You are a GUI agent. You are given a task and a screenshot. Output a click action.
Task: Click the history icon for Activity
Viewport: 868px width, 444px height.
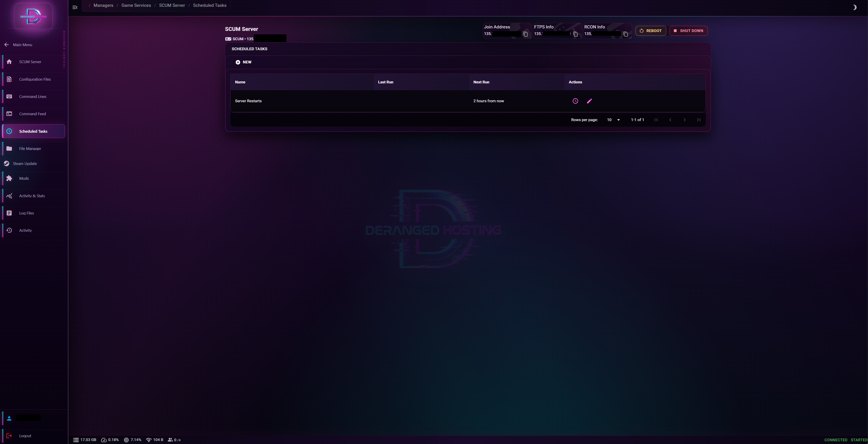pos(9,230)
